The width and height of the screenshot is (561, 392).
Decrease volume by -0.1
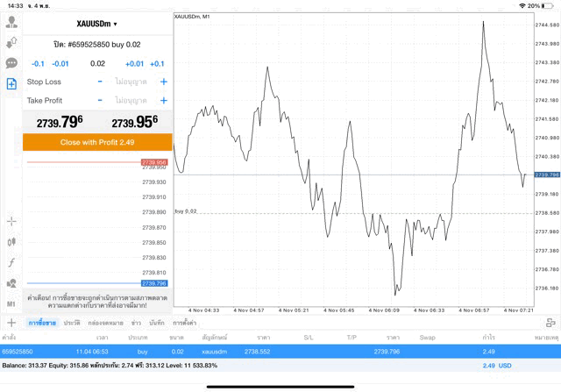38,64
